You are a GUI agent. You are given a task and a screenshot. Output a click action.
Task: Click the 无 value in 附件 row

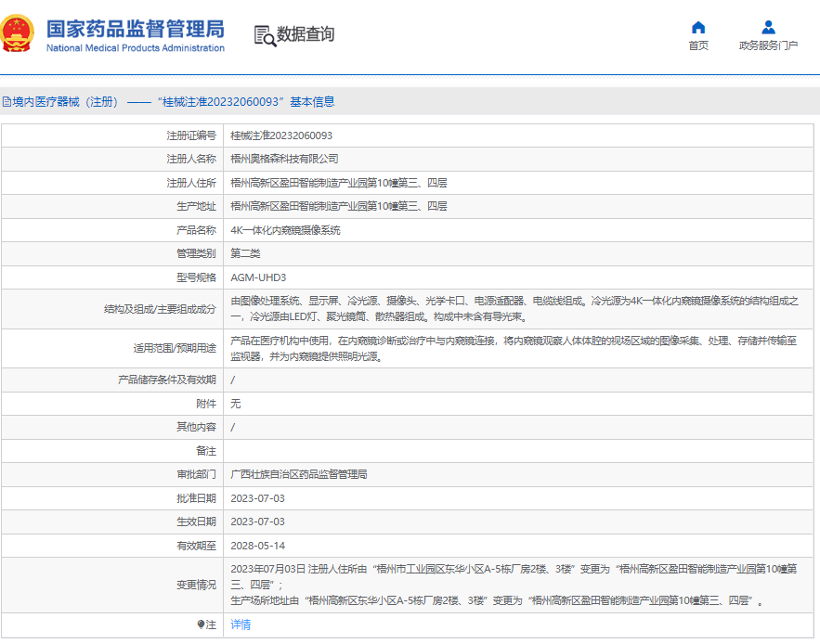(x=236, y=404)
